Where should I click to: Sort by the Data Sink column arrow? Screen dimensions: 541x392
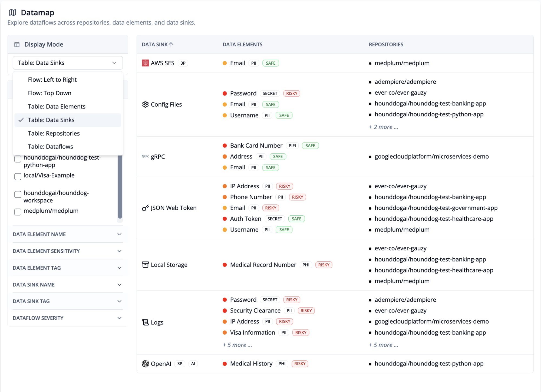pos(171,45)
